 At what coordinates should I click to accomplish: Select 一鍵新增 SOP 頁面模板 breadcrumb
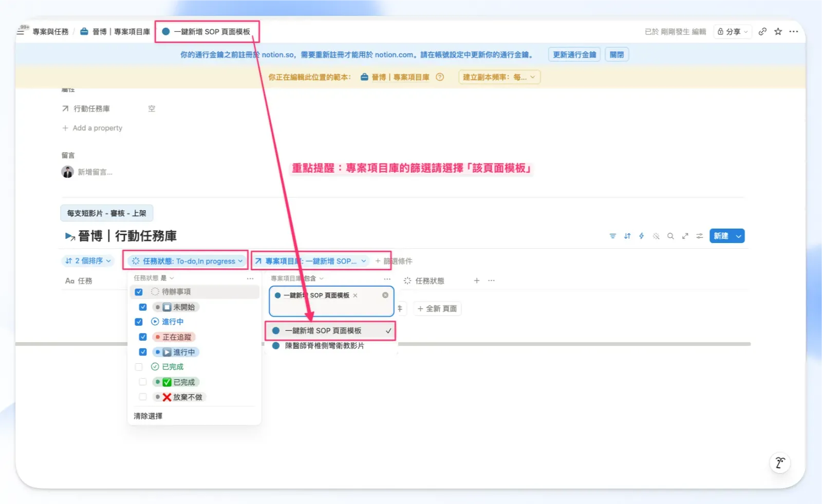point(207,32)
